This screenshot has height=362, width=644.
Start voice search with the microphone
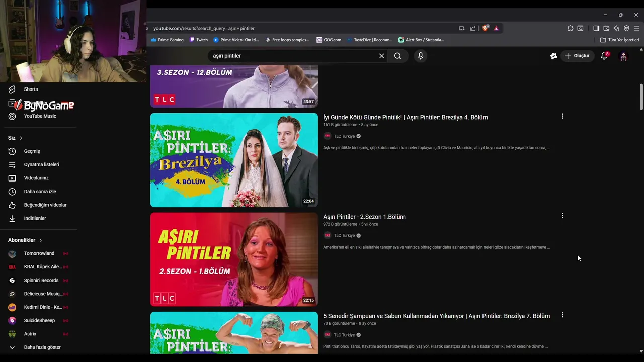click(x=421, y=56)
